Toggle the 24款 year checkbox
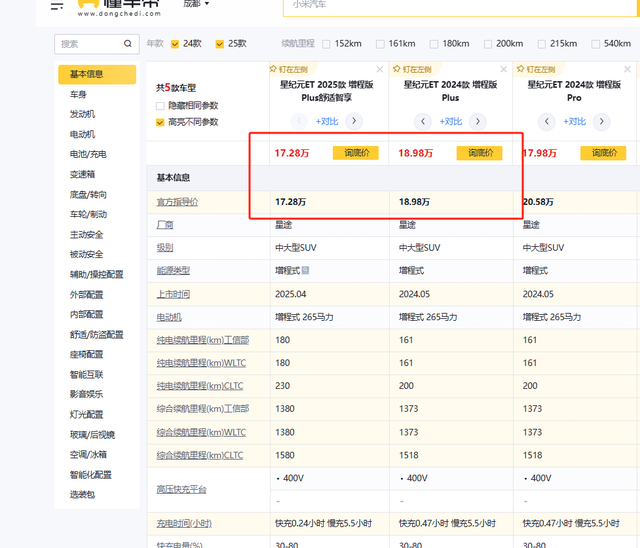 175,44
